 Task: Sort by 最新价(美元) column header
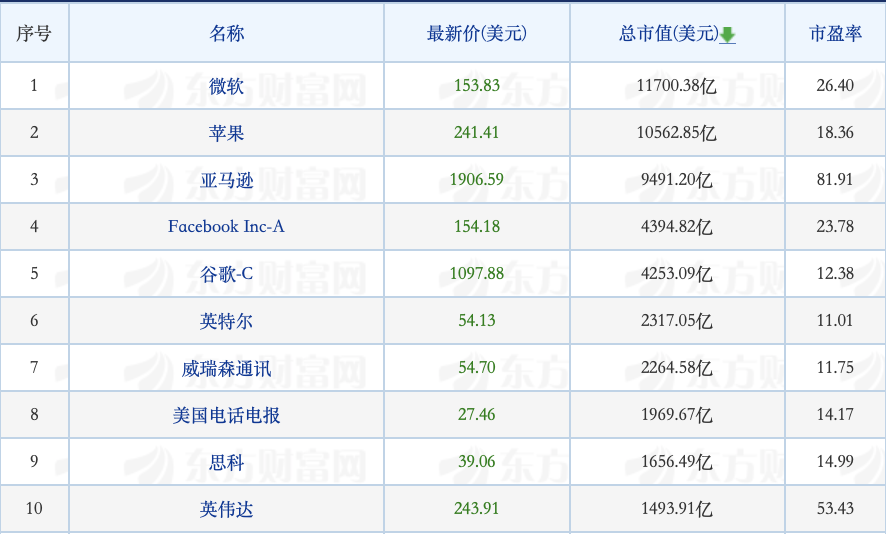tap(476, 33)
